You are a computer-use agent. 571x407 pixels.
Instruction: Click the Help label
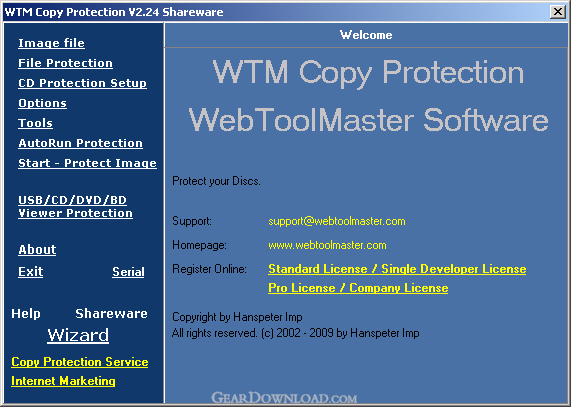[x=26, y=314]
